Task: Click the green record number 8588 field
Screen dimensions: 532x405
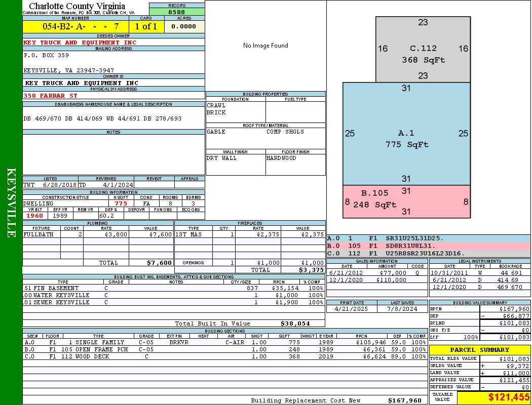Action: click(x=177, y=12)
